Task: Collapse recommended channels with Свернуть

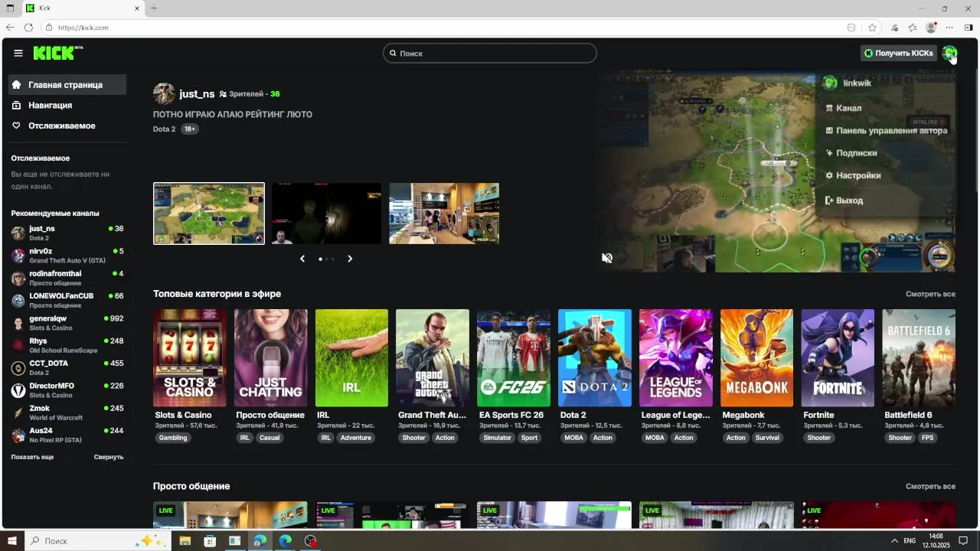Action: [109, 457]
